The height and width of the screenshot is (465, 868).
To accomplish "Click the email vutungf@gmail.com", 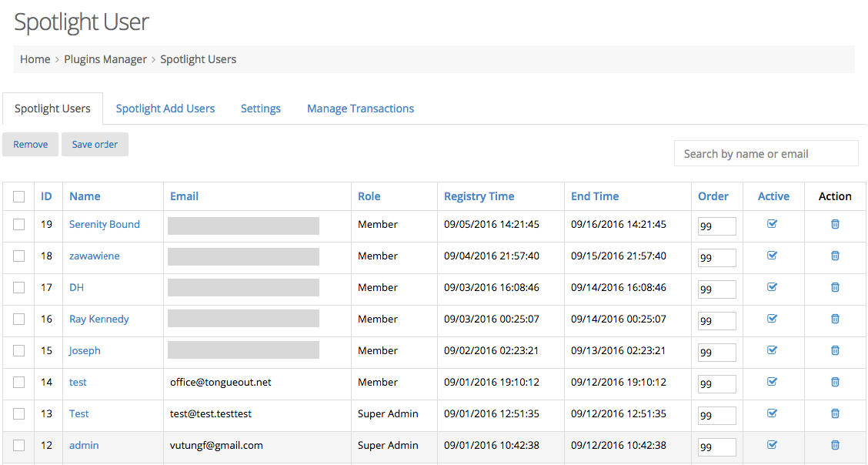I will [216, 445].
